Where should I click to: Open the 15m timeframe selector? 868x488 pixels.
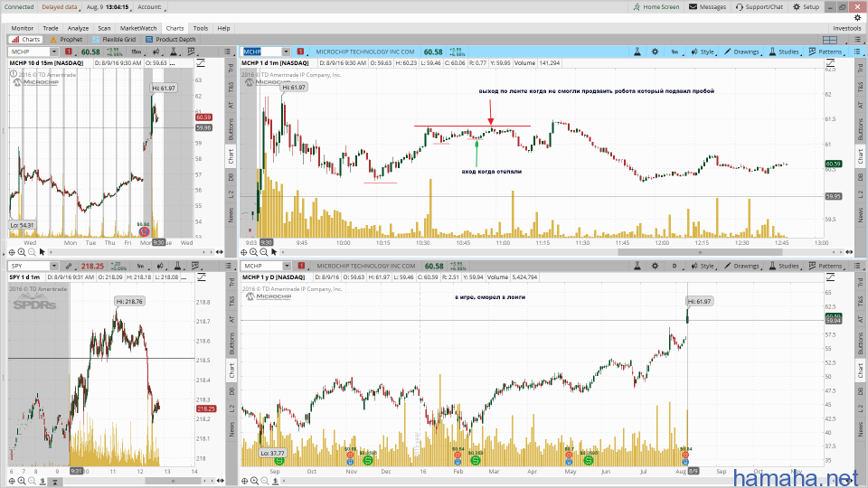click(137, 52)
